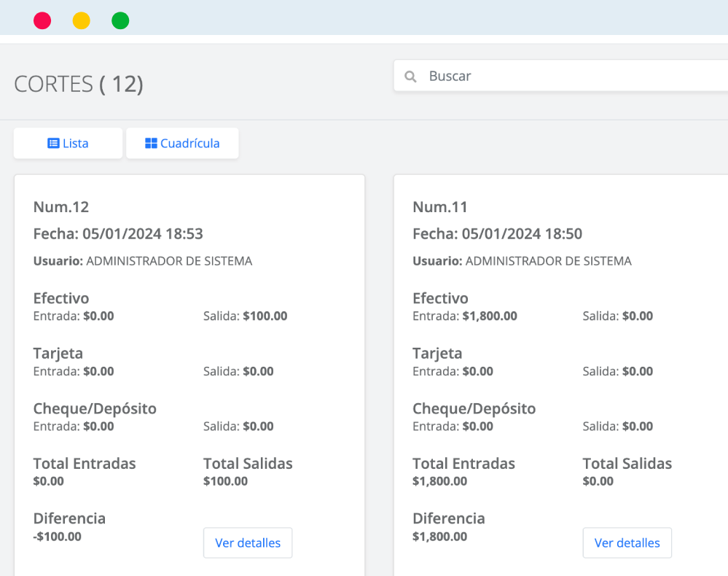Image resolution: width=728 pixels, height=576 pixels.
Task: Click the Efectivo Entrada $1,800.00 value in Num.11
Action: [x=490, y=316]
